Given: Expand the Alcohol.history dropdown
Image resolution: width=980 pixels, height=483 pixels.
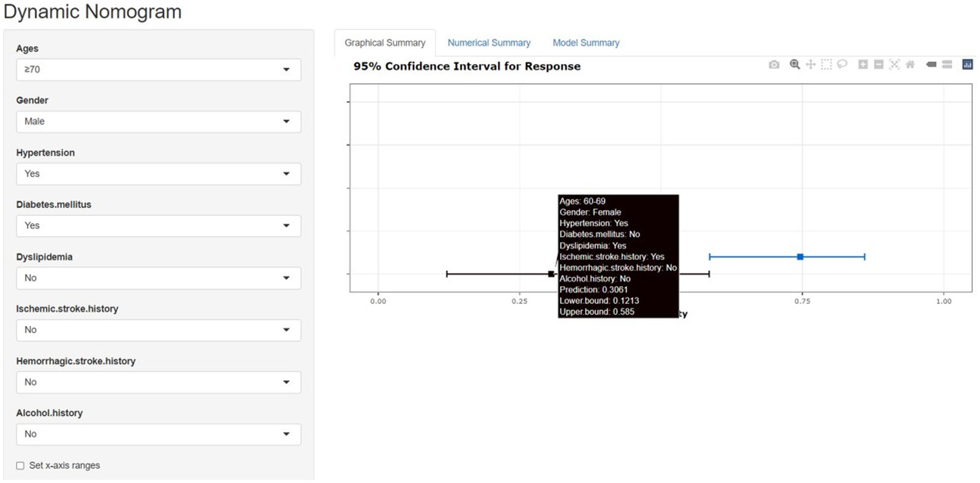Looking at the screenshot, I should pos(158,434).
